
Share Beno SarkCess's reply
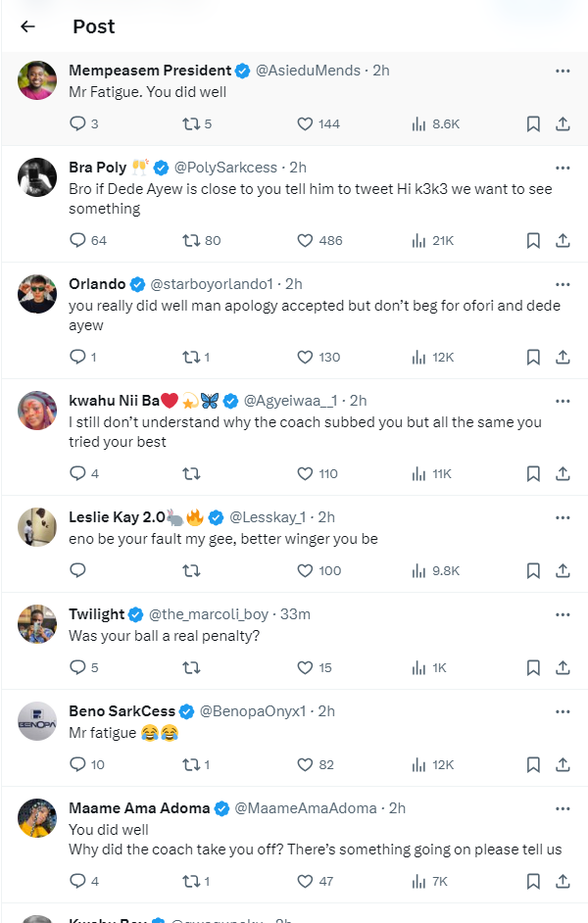563,764
